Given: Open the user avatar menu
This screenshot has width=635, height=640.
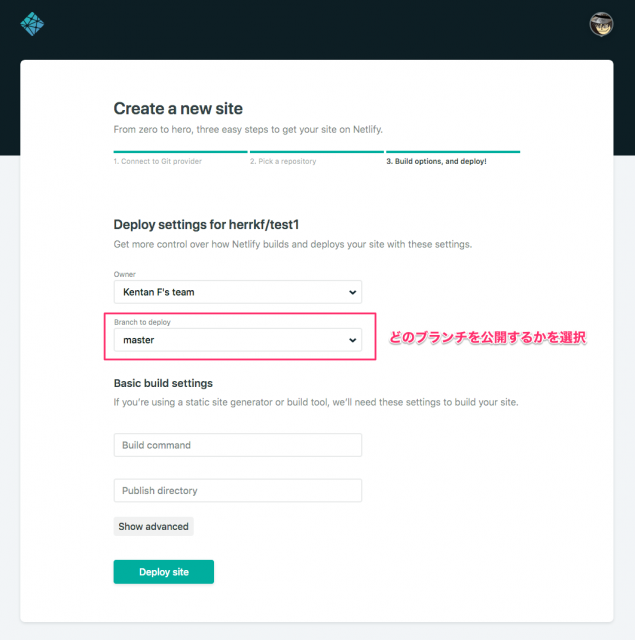Looking at the screenshot, I should click(601, 24).
